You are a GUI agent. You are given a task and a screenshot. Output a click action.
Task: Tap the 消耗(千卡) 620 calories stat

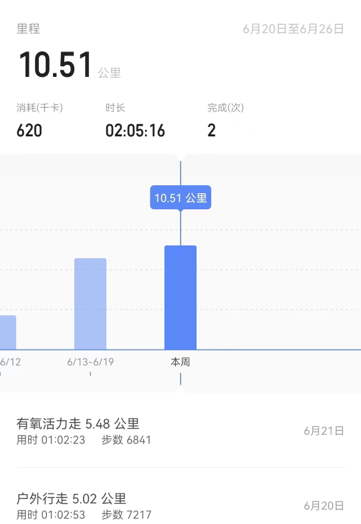click(x=39, y=121)
